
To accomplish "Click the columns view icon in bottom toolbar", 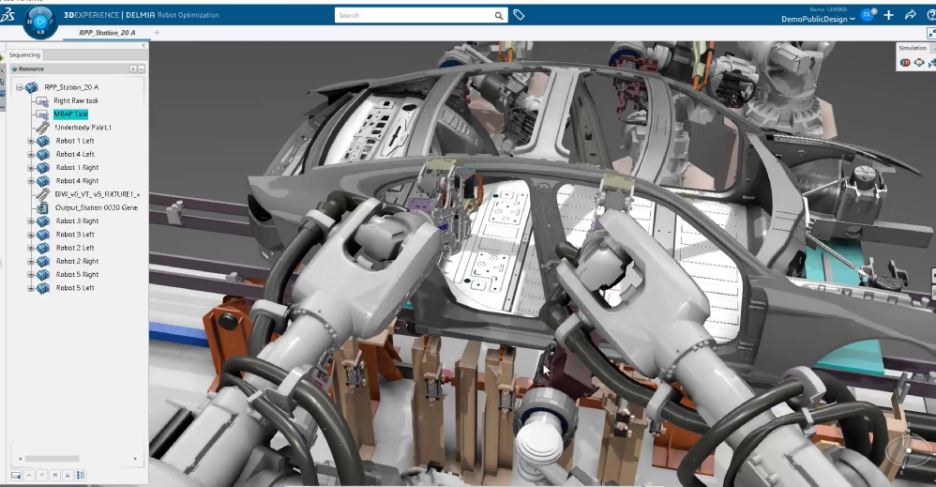I will (x=81, y=475).
